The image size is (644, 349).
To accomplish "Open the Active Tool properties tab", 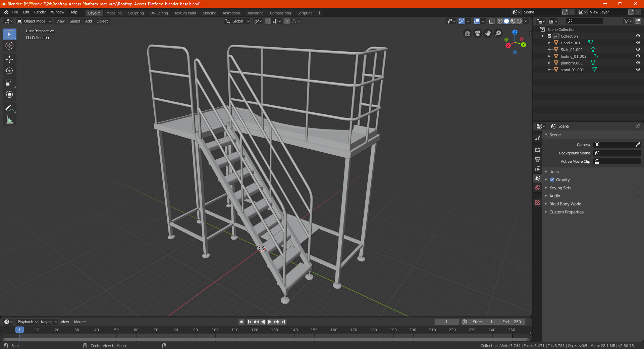I will (538, 138).
